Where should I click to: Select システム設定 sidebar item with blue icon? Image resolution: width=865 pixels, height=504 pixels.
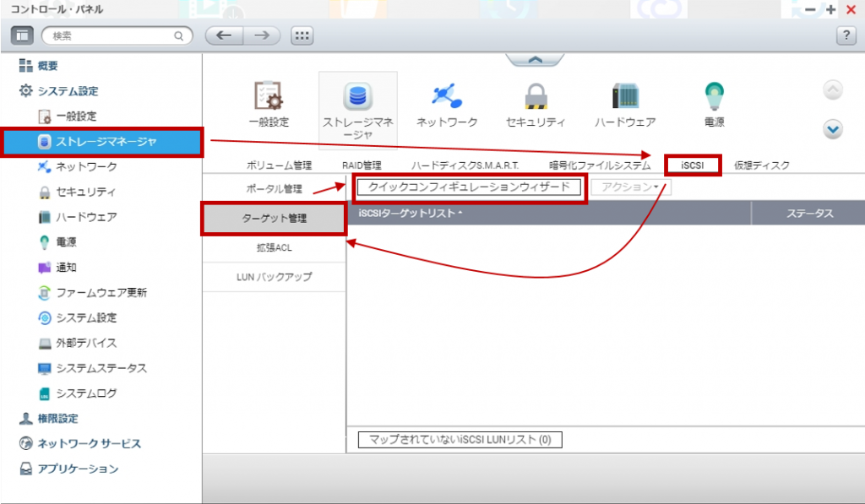tap(77, 317)
